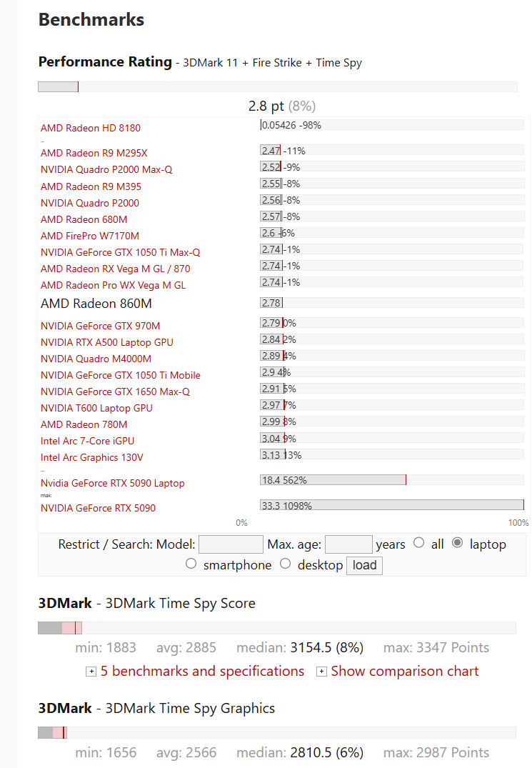Image resolution: width=532 pixels, height=768 pixels.
Task: Open NVIDIA GeForce RTX 5090 link
Action: tap(98, 508)
